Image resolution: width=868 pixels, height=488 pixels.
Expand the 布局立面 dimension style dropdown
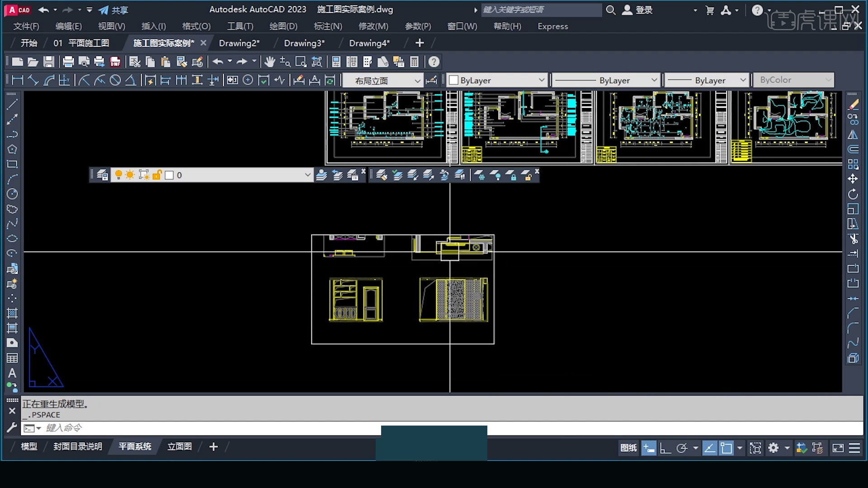[x=417, y=80]
